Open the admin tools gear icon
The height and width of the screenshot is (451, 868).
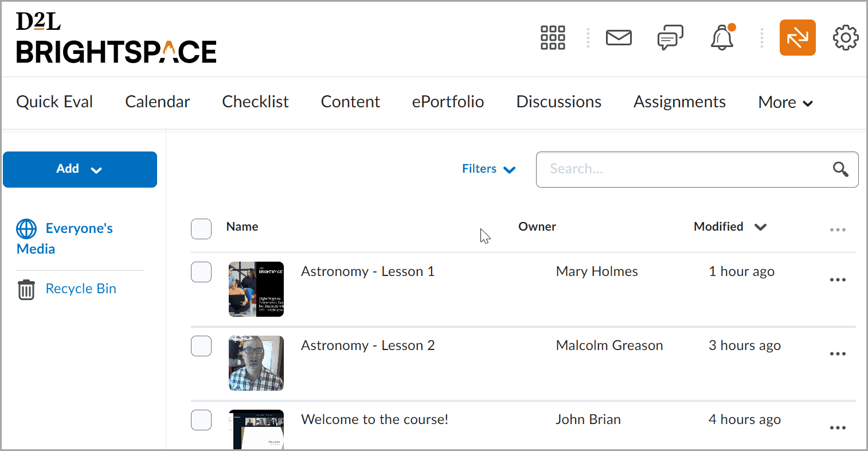tap(845, 38)
